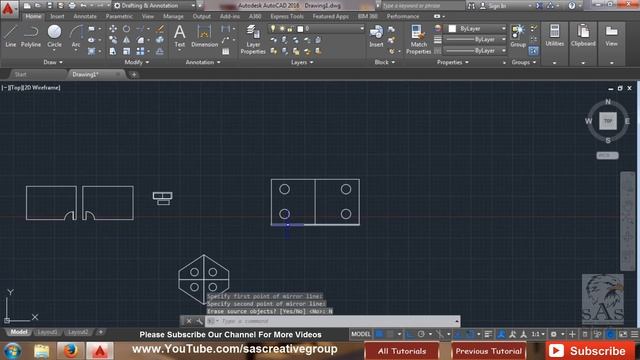The width and height of the screenshot is (640, 360).
Task: Open the View panel in ribbon
Action: coord(611,36)
